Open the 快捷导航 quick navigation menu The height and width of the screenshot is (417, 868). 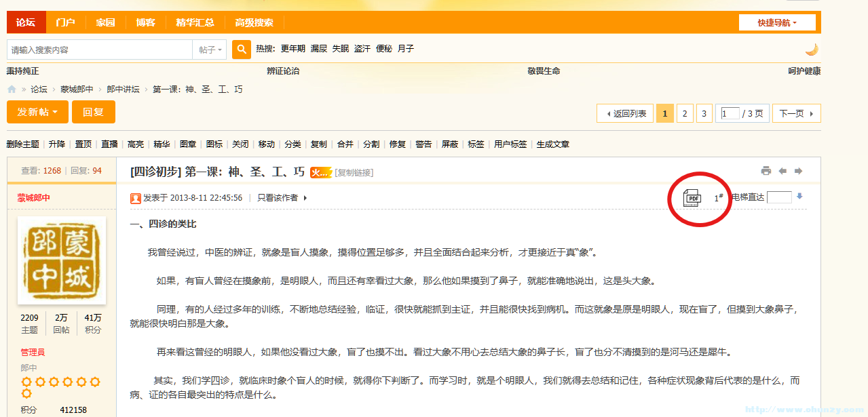pyautogui.click(x=777, y=22)
